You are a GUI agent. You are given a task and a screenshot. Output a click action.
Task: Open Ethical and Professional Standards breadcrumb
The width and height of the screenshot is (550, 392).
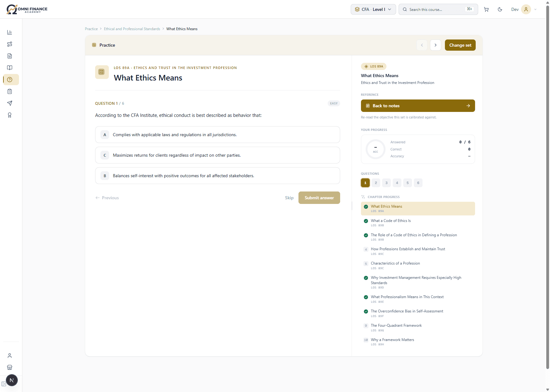pyautogui.click(x=132, y=29)
